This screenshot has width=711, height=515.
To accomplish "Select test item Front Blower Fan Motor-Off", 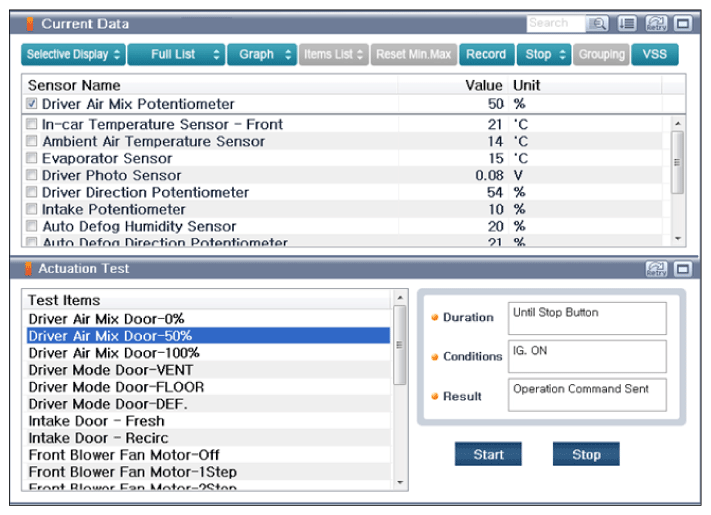I will (x=208, y=455).
